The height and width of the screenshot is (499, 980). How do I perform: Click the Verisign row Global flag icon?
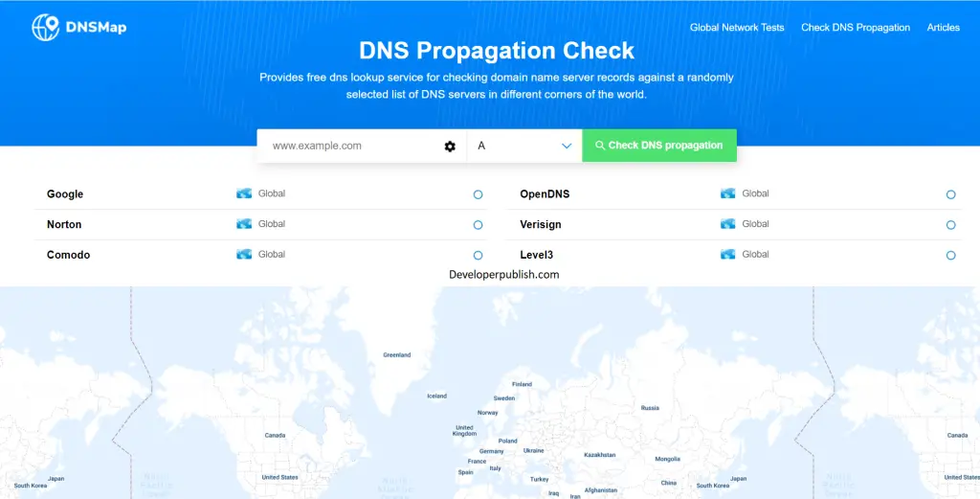pyautogui.click(x=728, y=224)
